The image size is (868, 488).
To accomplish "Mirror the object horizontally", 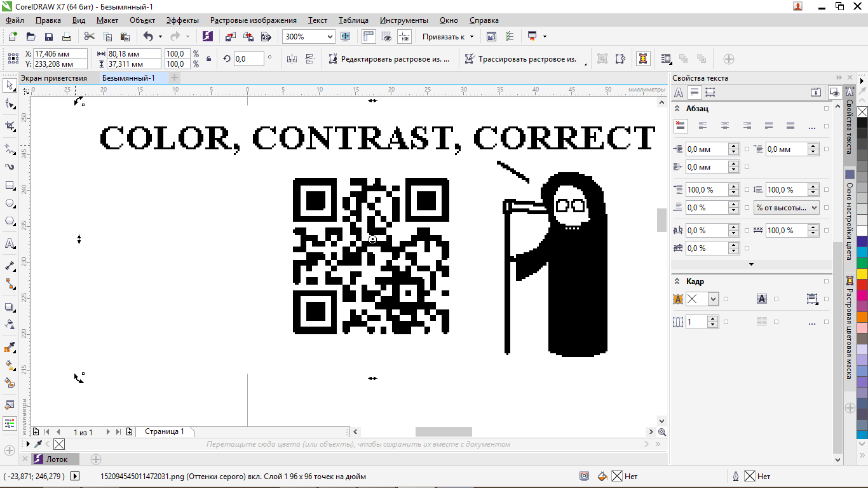I will (x=292, y=59).
